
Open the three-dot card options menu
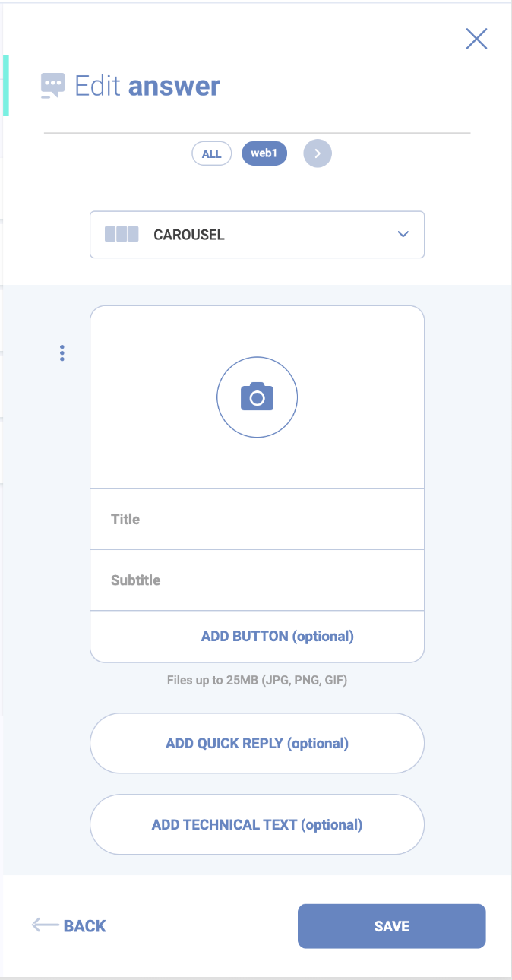pos(62,353)
